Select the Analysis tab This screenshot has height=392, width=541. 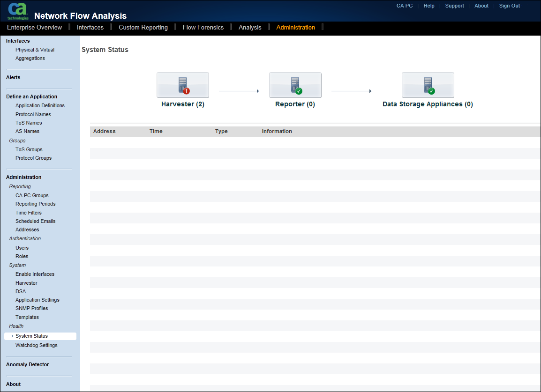tap(250, 27)
